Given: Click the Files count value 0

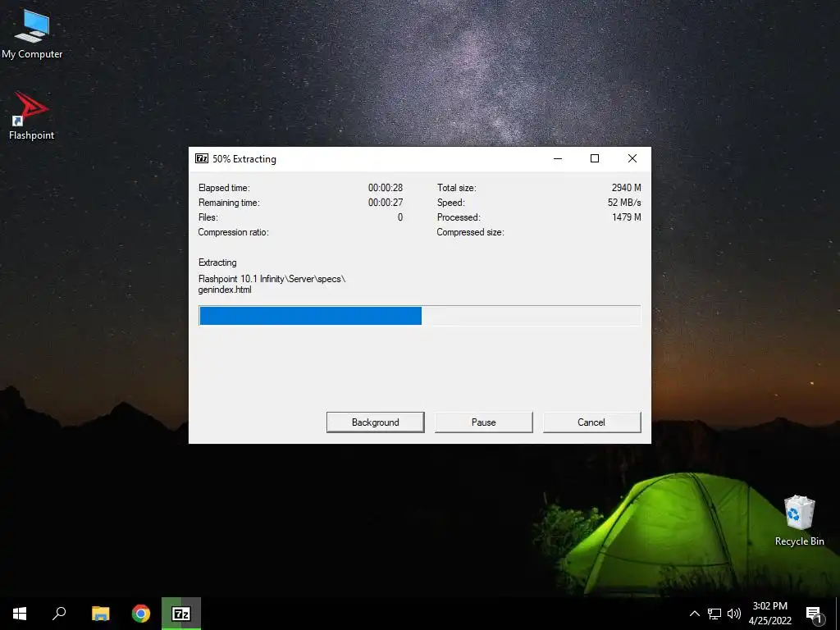Looking at the screenshot, I should pyautogui.click(x=400, y=217).
